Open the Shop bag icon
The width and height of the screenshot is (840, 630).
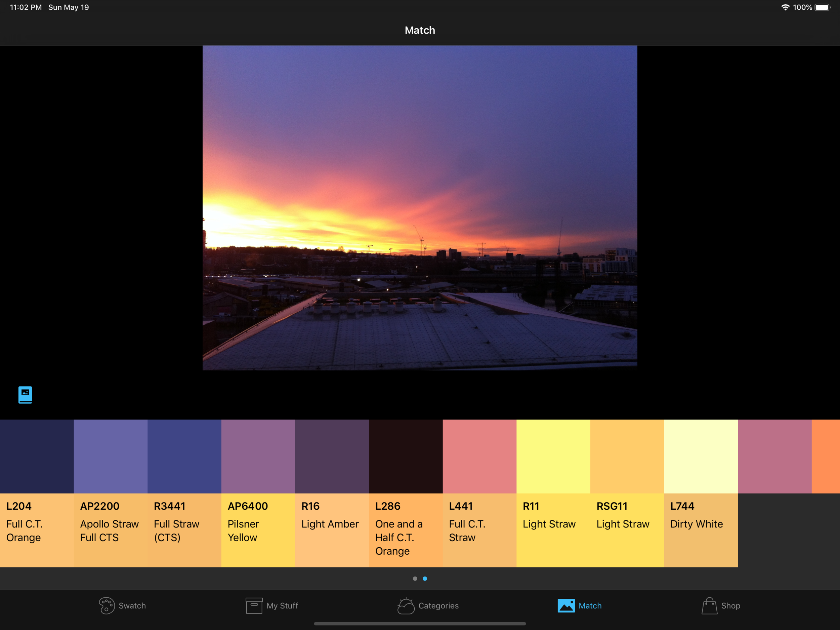point(709,606)
